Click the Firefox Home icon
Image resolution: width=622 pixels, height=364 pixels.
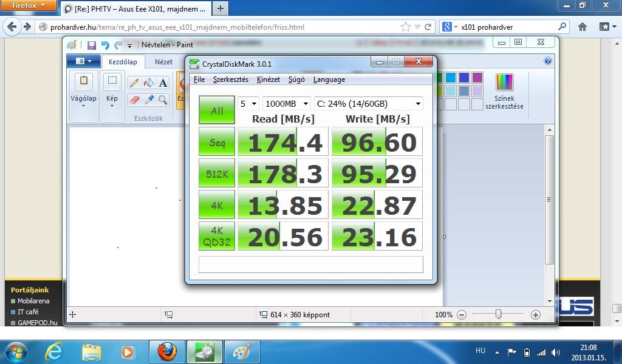click(583, 27)
